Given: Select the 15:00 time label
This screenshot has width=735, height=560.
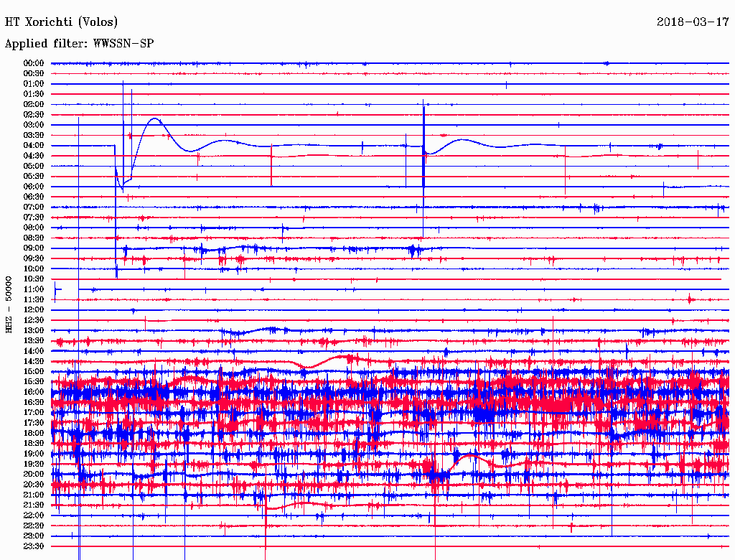Looking at the screenshot, I should 34,372.
